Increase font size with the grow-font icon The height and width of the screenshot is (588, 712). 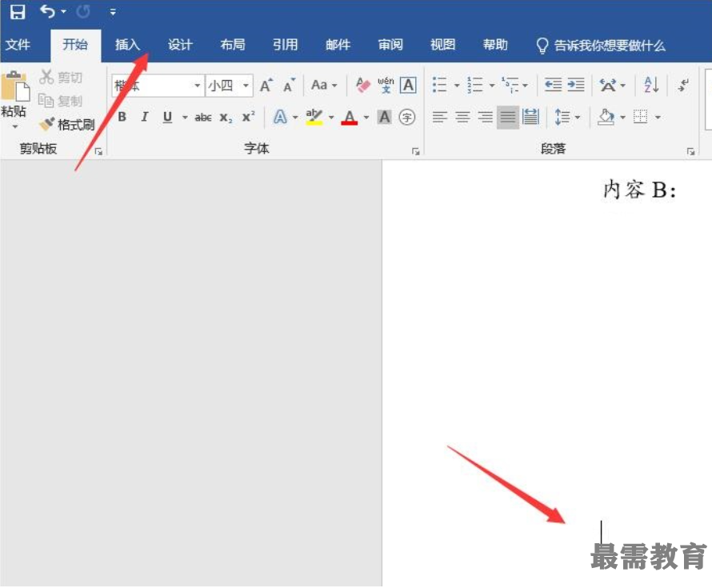click(266, 86)
